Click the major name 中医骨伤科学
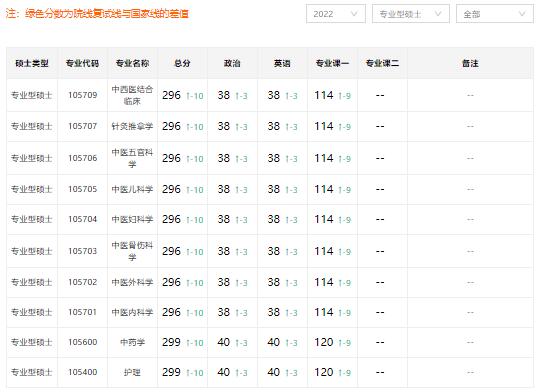The height and width of the screenshot is (392, 540). tap(132, 251)
